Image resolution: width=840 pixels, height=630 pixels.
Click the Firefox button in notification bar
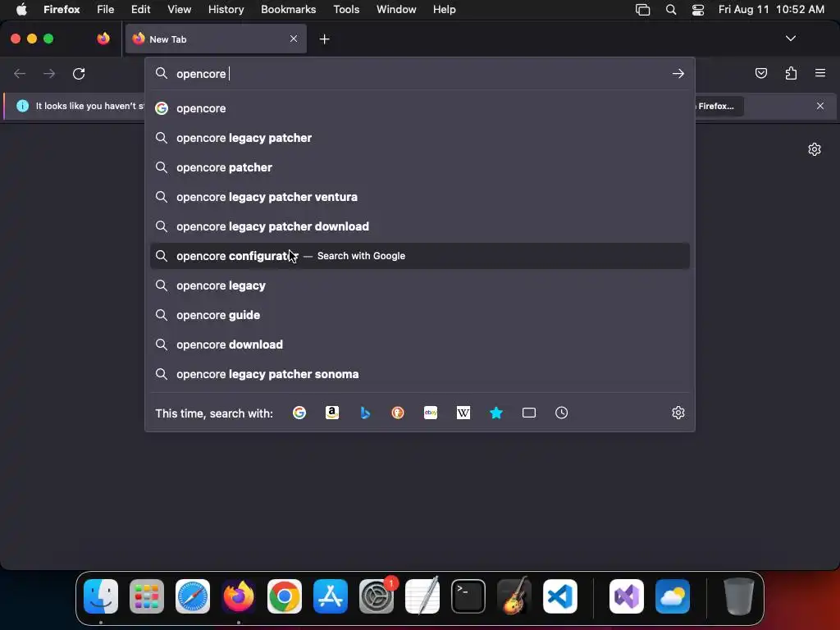click(x=719, y=106)
